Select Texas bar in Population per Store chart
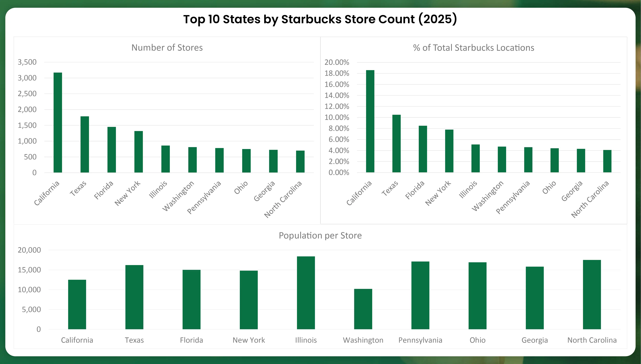Screen dimensions: 641x364 134,297
